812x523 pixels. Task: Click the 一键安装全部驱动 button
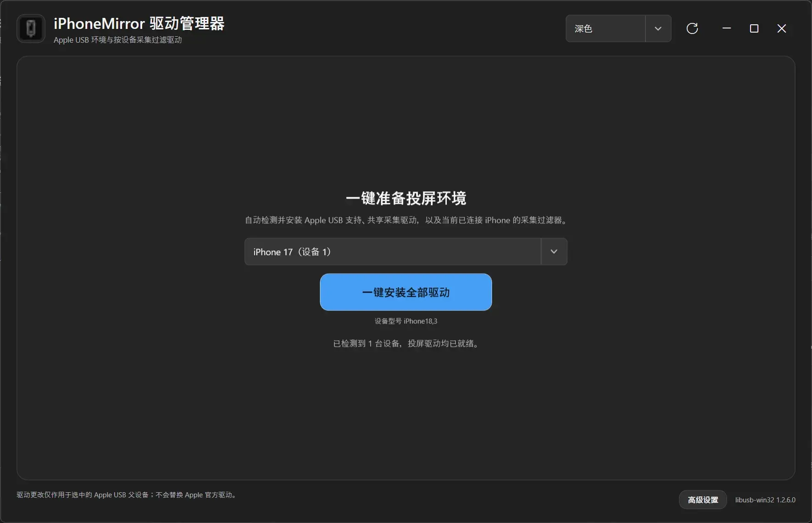tap(406, 292)
